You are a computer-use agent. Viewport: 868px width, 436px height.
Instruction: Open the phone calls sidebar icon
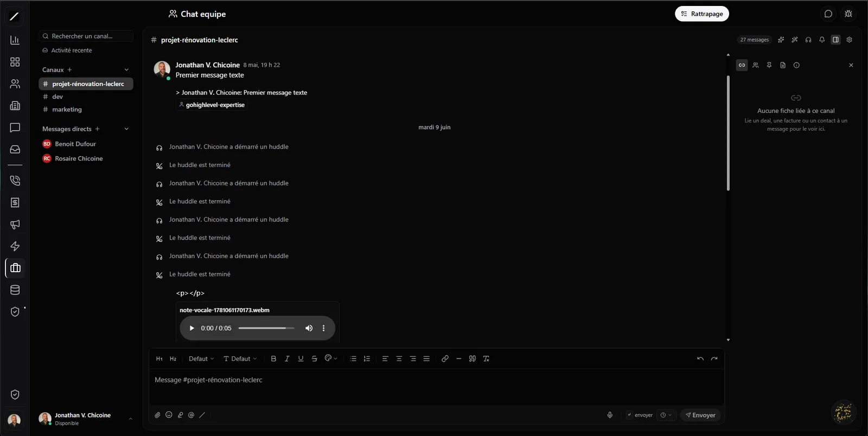(x=15, y=181)
